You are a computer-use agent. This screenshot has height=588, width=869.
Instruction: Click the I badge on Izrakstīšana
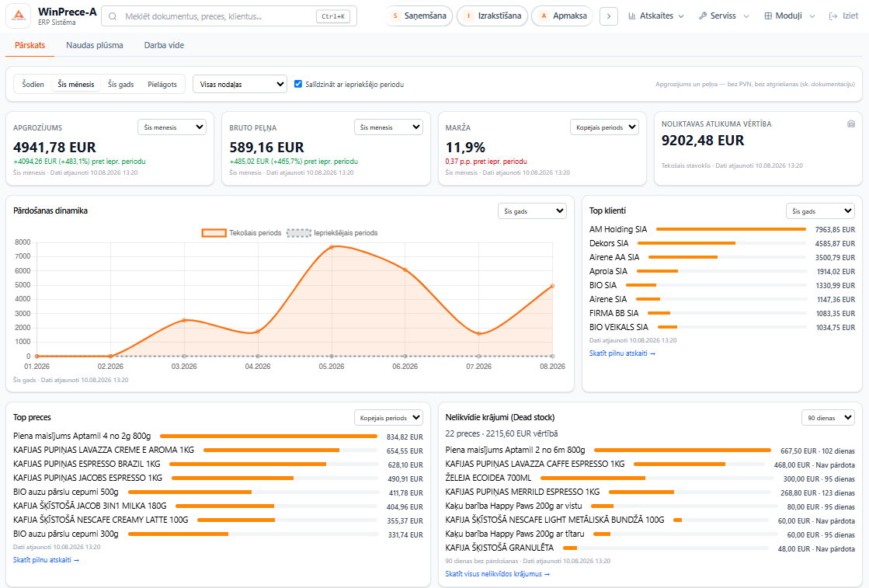pos(468,16)
